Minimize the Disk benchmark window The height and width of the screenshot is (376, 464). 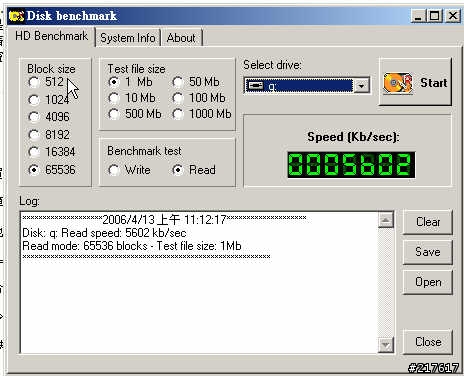(418, 16)
